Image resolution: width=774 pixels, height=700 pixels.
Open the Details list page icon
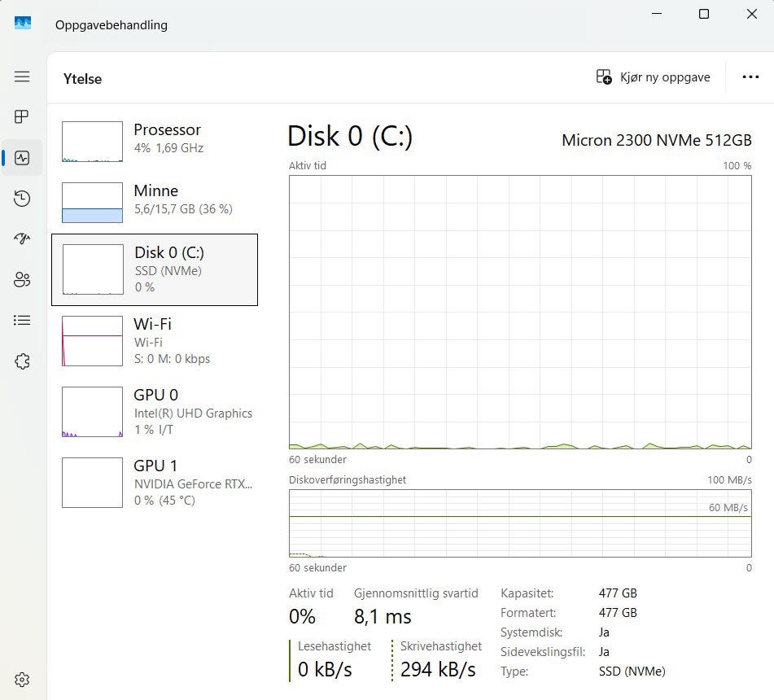pyautogui.click(x=22, y=321)
